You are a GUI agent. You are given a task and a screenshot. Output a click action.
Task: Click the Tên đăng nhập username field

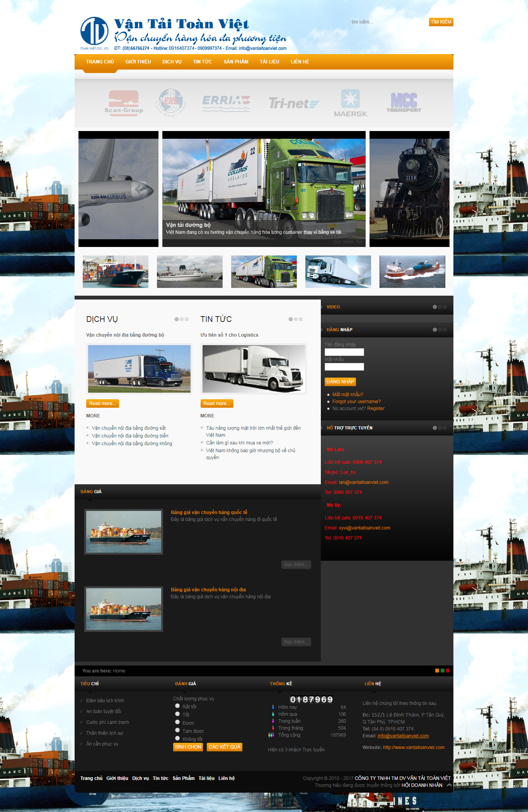[x=344, y=352]
